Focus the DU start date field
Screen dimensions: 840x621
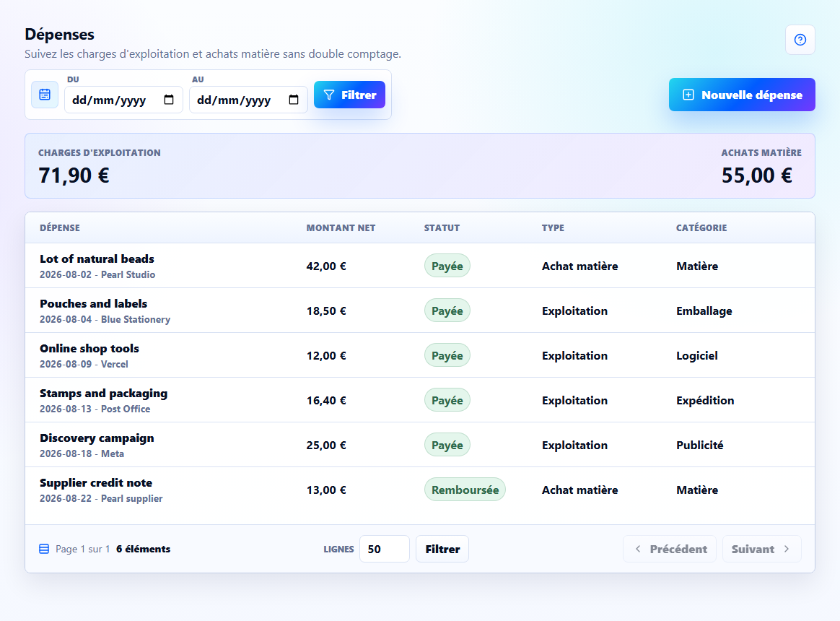tap(123, 100)
